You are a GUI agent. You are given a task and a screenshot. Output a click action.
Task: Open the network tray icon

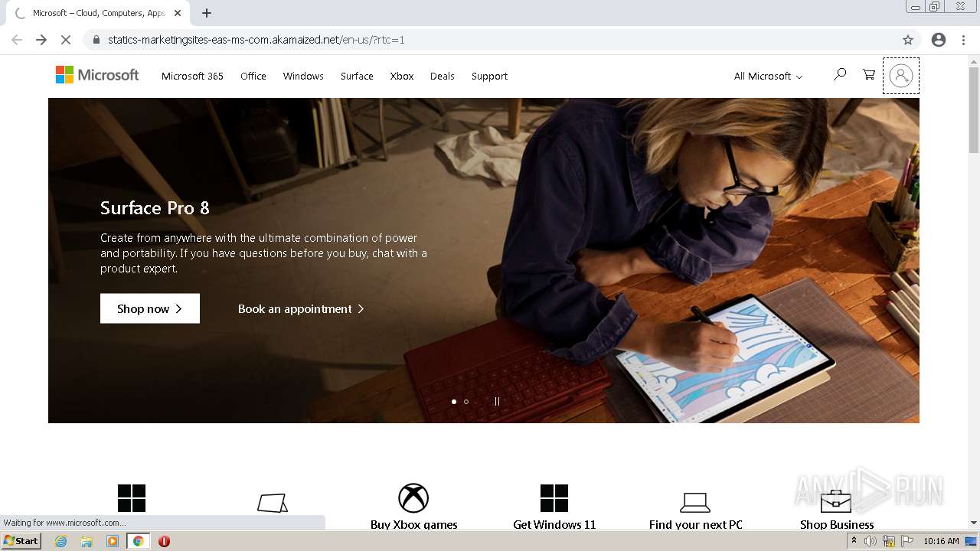pos(889,541)
